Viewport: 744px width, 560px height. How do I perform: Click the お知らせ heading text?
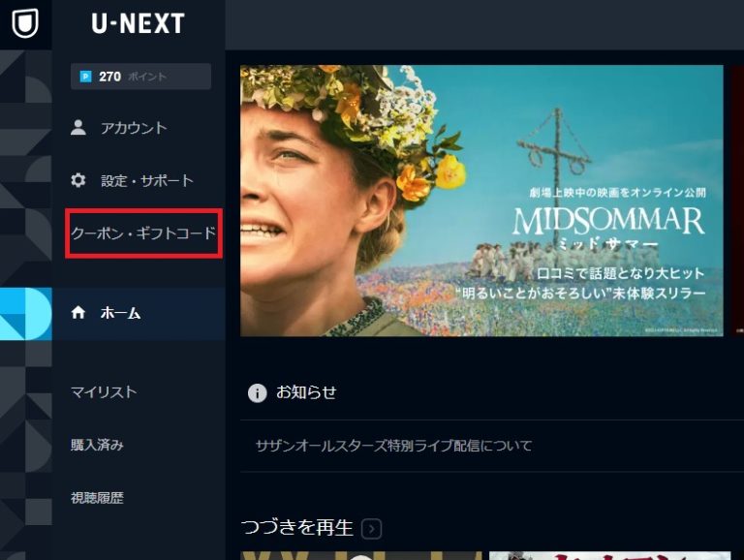click(306, 392)
